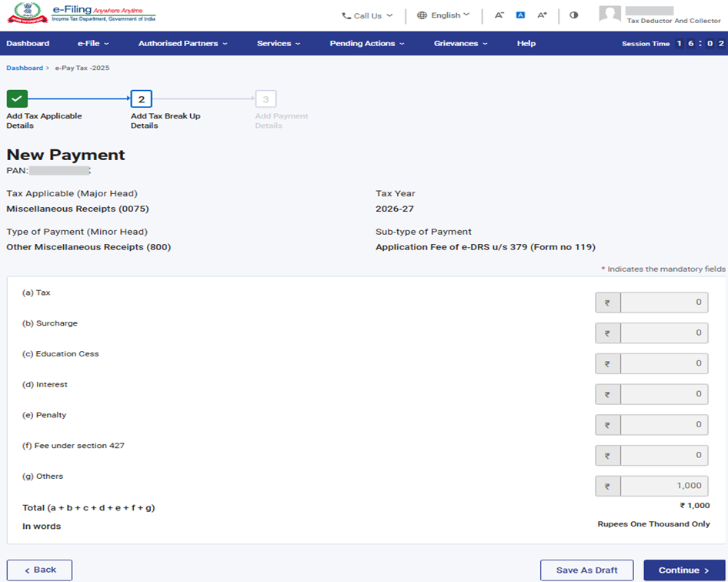The height and width of the screenshot is (582, 728).
Task: Click Save As Draft button
Action: pos(586,570)
